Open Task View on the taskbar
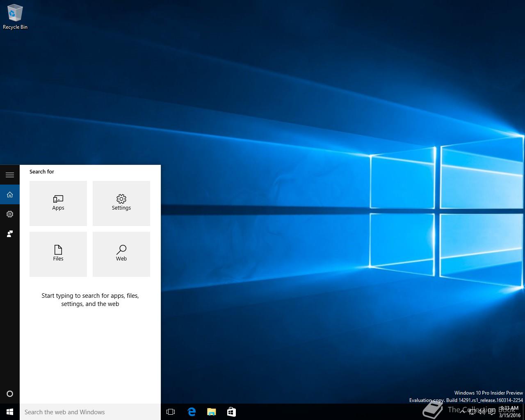Screen dimensions: 525x420 pyautogui.click(x=171, y=412)
